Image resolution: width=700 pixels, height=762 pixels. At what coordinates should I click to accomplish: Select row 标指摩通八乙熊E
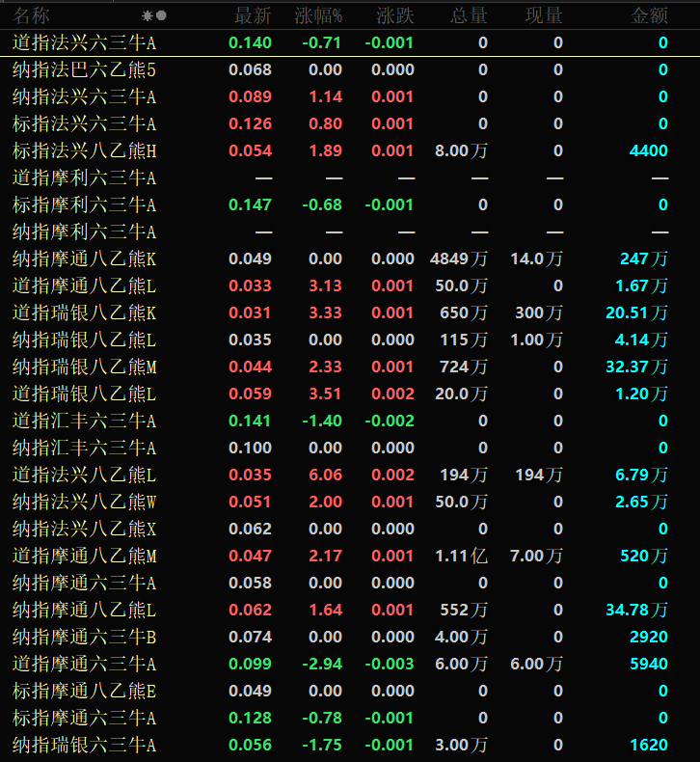(350, 691)
